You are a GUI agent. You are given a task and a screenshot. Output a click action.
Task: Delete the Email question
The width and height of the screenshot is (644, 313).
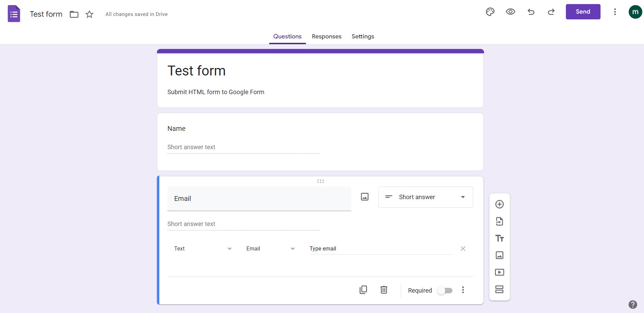point(383,290)
